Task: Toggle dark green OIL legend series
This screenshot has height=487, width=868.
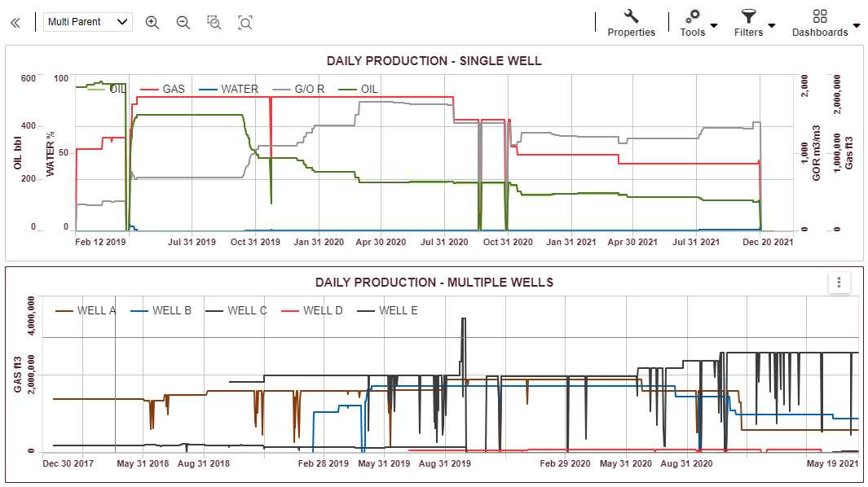Action: 358,89
